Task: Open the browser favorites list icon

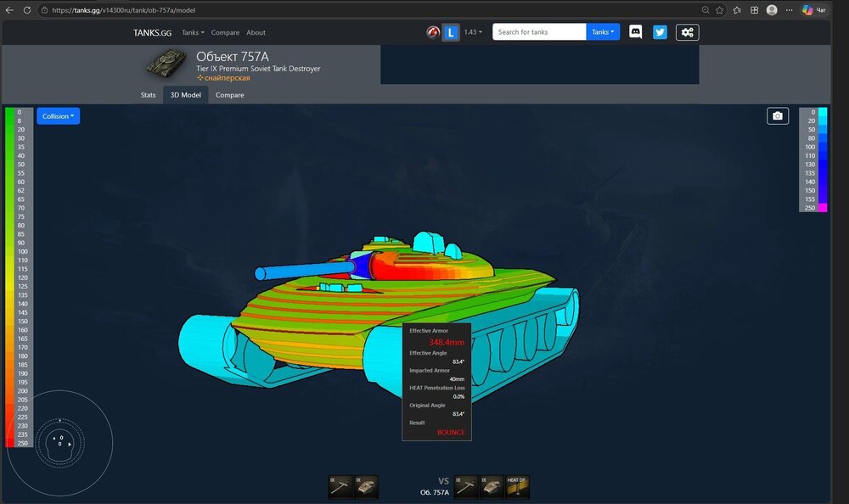Action: 737,9
